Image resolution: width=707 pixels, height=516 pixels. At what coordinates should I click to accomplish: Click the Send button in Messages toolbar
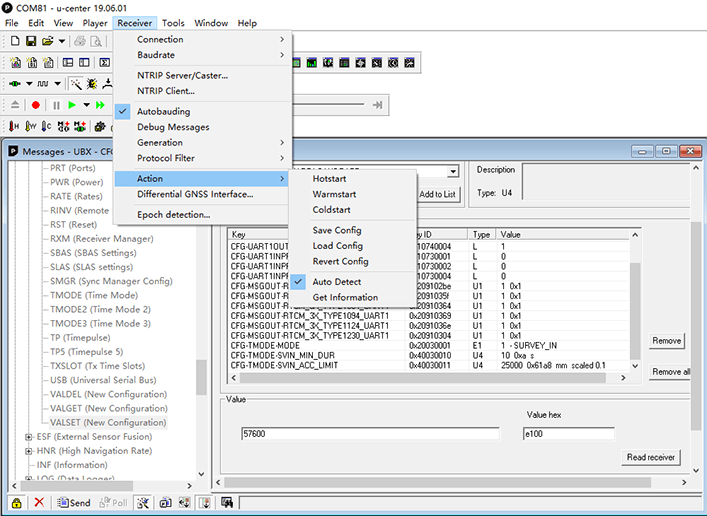tap(74, 502)
